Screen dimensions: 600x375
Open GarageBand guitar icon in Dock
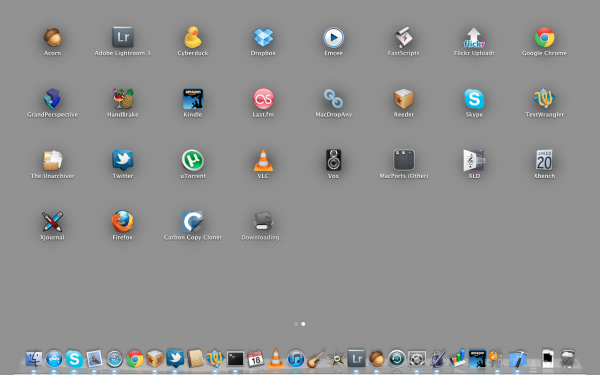316,359
